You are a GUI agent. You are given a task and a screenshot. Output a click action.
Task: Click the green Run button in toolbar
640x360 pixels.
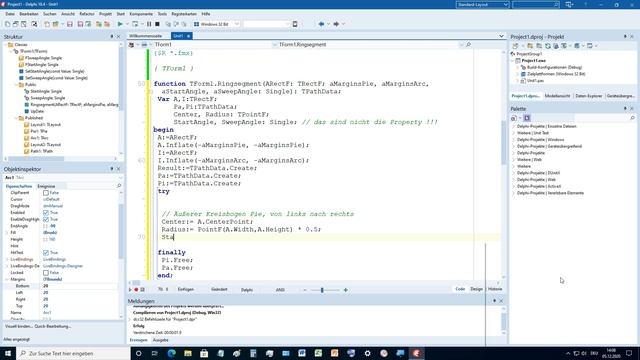pyautogui.click(x=120, y=24)
